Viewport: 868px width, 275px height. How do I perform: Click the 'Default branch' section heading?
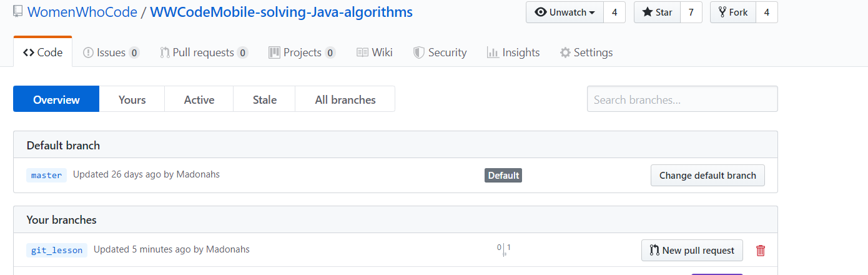point(63,145)
